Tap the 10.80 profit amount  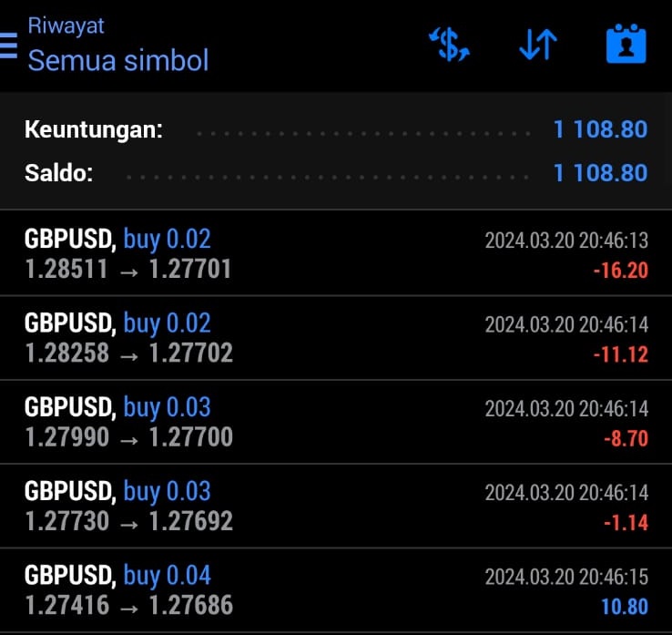[624, 607]
